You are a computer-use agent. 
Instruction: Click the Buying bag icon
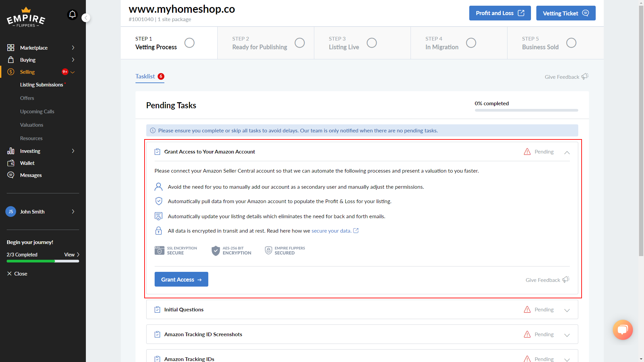[11, 60]
